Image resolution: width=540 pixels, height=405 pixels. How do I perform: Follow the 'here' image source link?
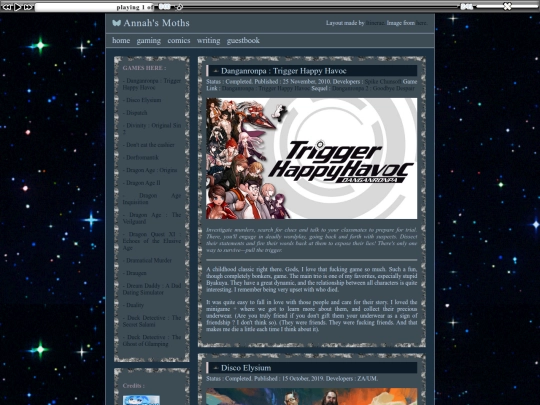click(x=421, y=23)
